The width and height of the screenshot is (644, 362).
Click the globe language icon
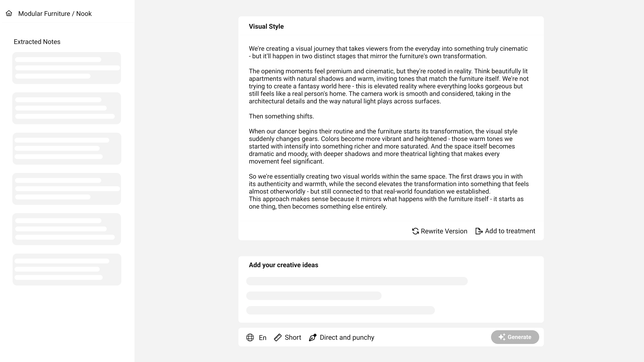[x=250, y=337]
